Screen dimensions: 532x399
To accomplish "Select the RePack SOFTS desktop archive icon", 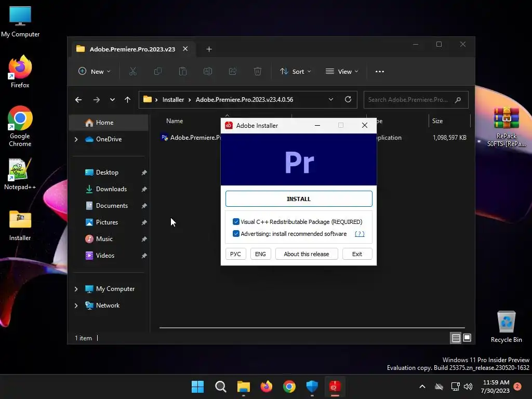I will [x=506, y=127].
